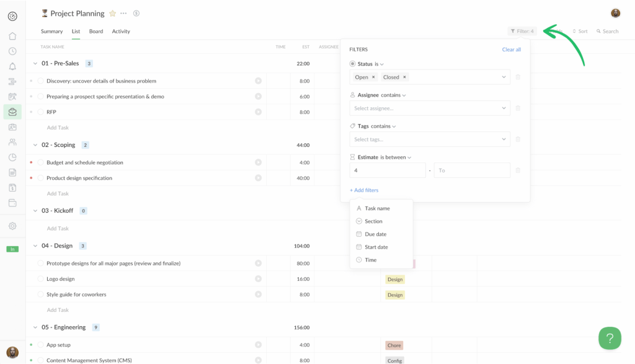Star the Project Planning title

(x=112, y=13)
